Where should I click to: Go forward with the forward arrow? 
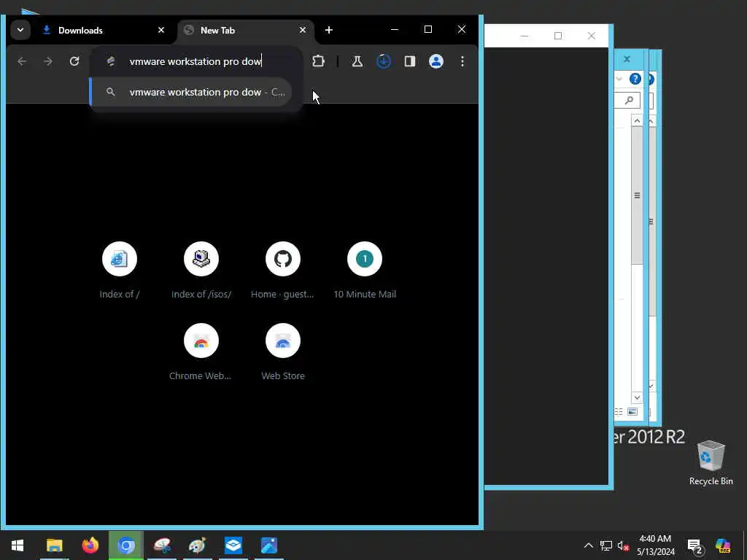coord(48,61)
